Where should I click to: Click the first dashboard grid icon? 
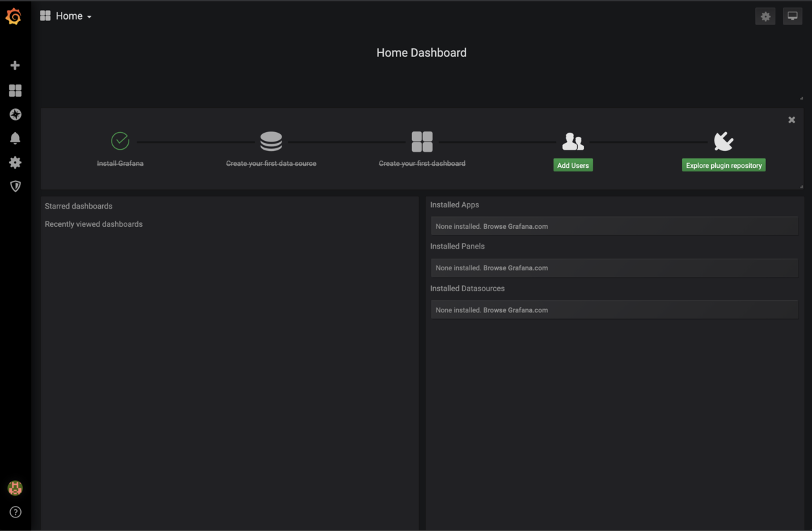pyautogui.click(x=422, y=142)
